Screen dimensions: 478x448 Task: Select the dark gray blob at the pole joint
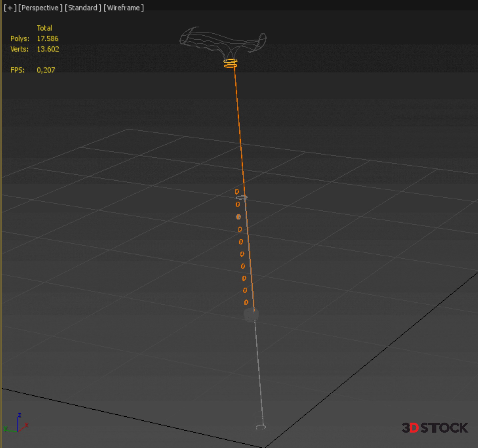[x=250, y=315]
